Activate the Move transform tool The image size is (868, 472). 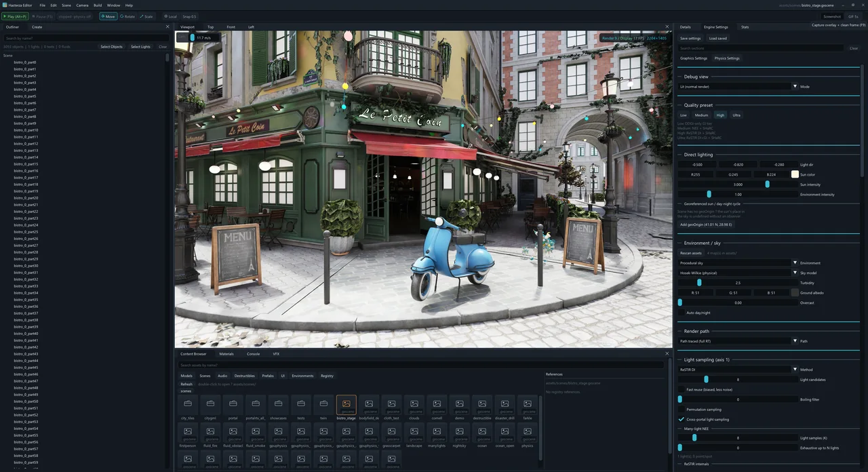click(x=108, y=16)
